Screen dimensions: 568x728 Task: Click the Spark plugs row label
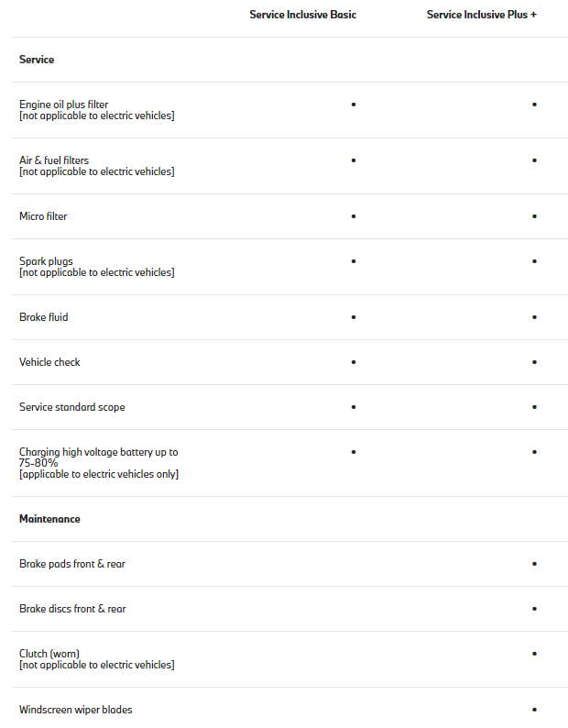coord(46,261)
